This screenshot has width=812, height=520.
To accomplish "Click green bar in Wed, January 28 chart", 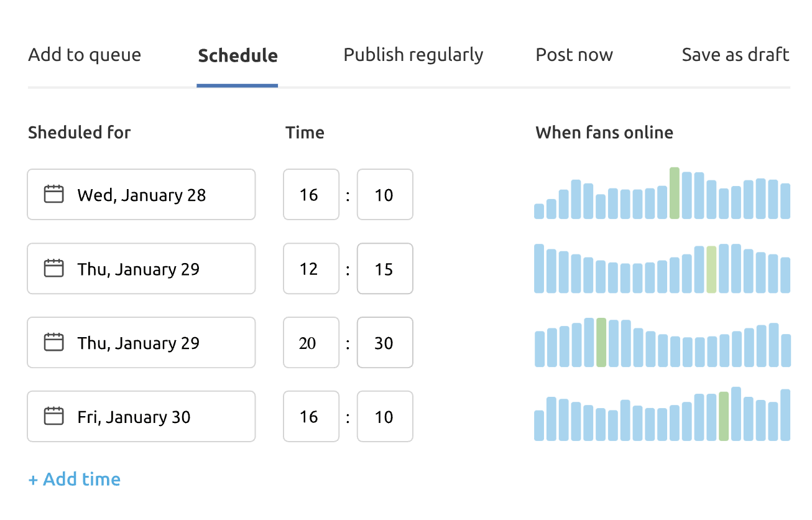I will [x=674, y=193].
